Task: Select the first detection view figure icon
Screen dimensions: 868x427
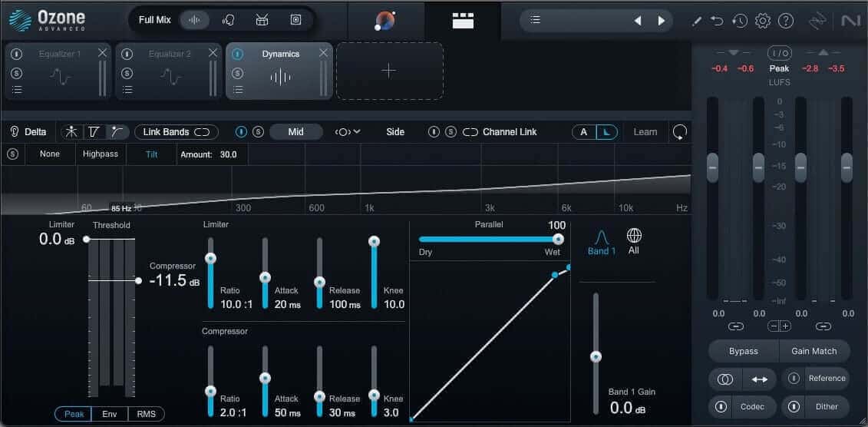Action: pos(71,132)
